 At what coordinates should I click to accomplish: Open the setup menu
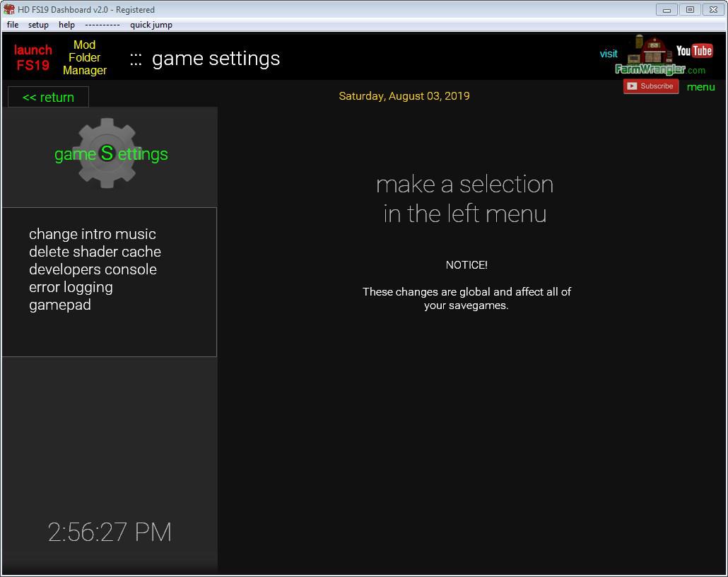click(x=38, y=25)
